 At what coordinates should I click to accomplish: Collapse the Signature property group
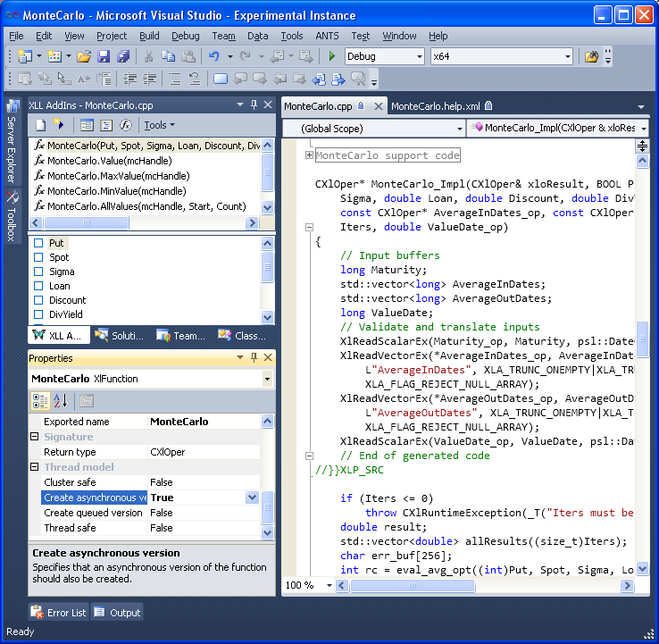coord(35,437)
